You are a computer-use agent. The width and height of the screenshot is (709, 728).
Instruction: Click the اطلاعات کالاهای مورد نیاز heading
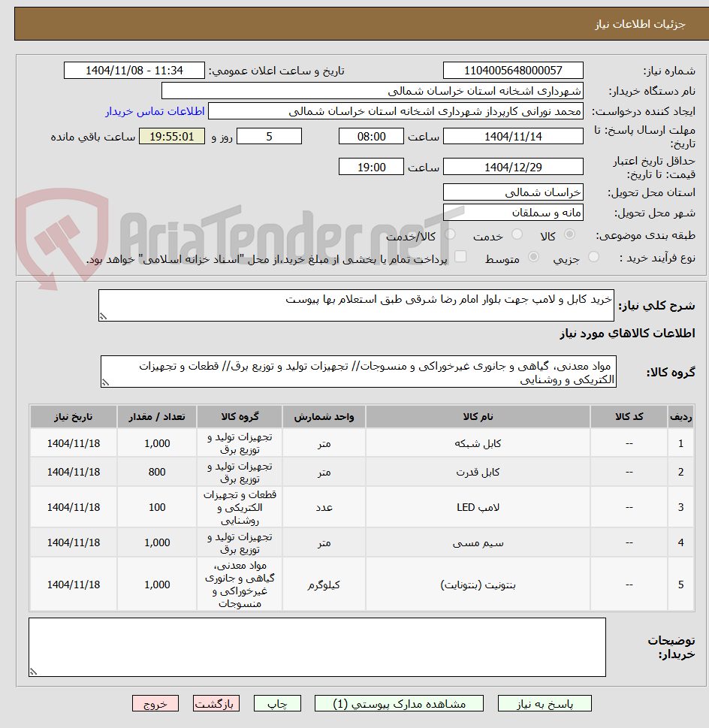pos(627,334)
